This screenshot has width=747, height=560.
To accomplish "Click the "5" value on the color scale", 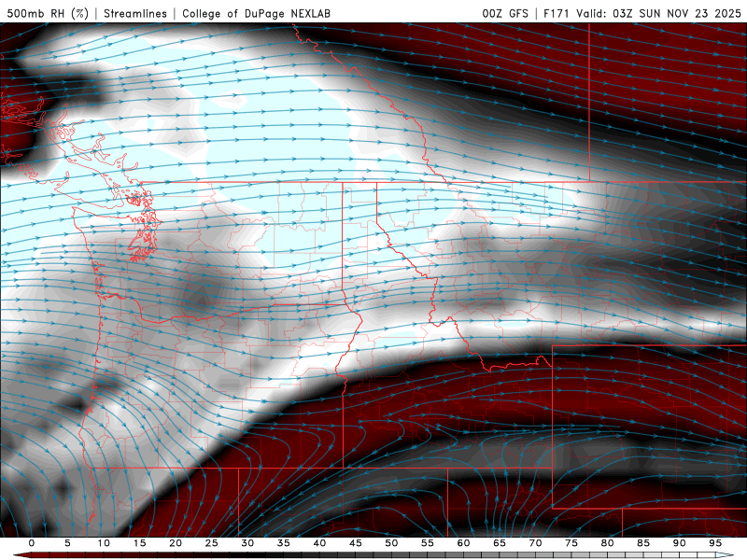I will pyautogui.click(x=67, y=543).
